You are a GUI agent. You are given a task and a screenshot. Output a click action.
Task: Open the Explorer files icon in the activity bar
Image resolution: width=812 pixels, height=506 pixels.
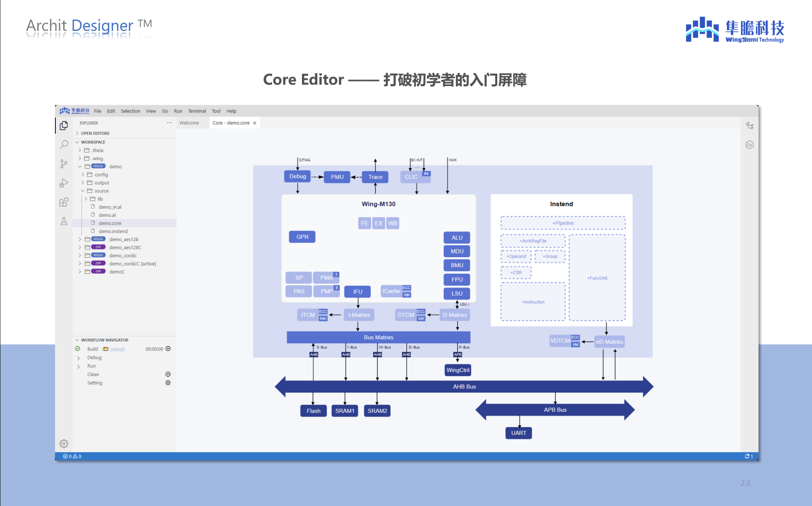[64, 126]
